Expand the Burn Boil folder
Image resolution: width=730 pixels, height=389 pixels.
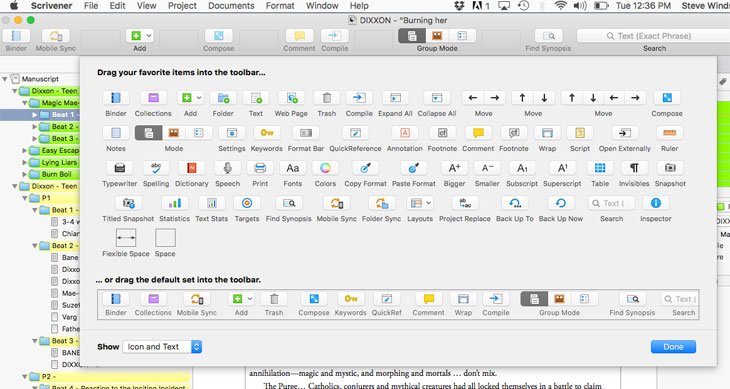(25, 174)
